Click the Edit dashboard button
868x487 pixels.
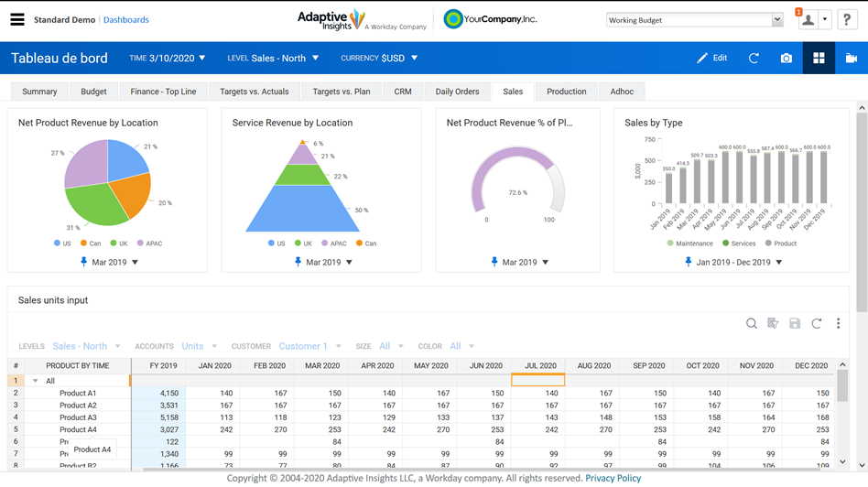(712, 58)
